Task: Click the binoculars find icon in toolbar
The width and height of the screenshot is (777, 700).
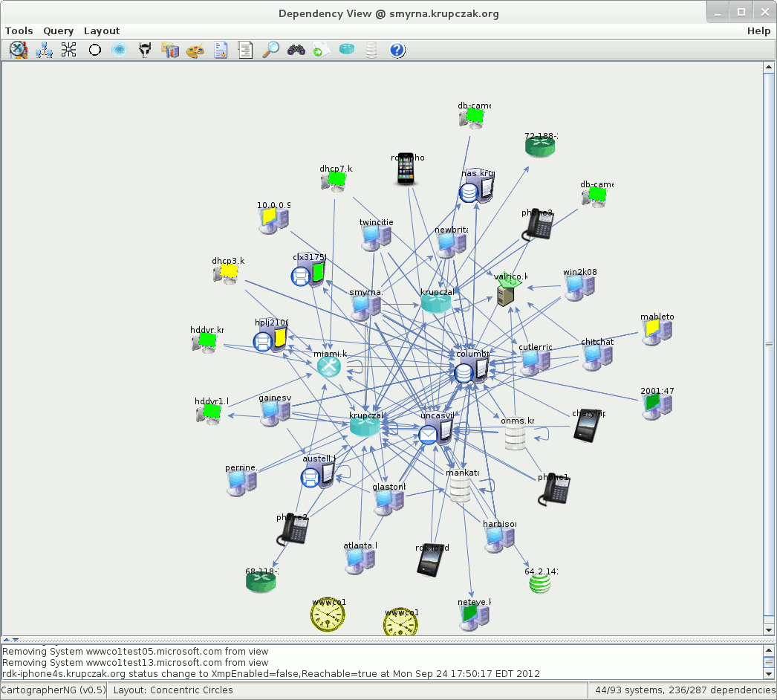Action: (296, 50)
